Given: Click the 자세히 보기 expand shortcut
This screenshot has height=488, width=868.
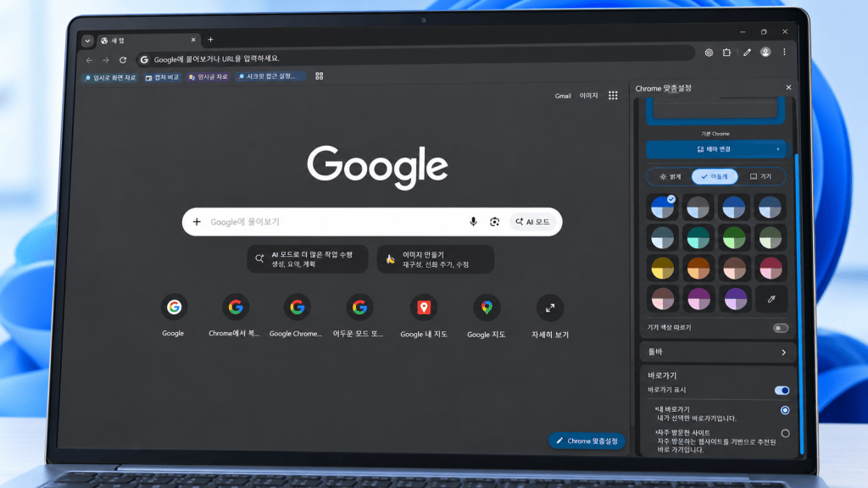Looking at the screenshot, I should point(549,316).
